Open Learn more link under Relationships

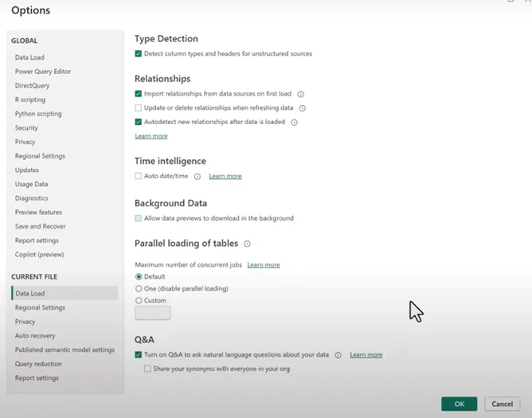coord(151,136)
